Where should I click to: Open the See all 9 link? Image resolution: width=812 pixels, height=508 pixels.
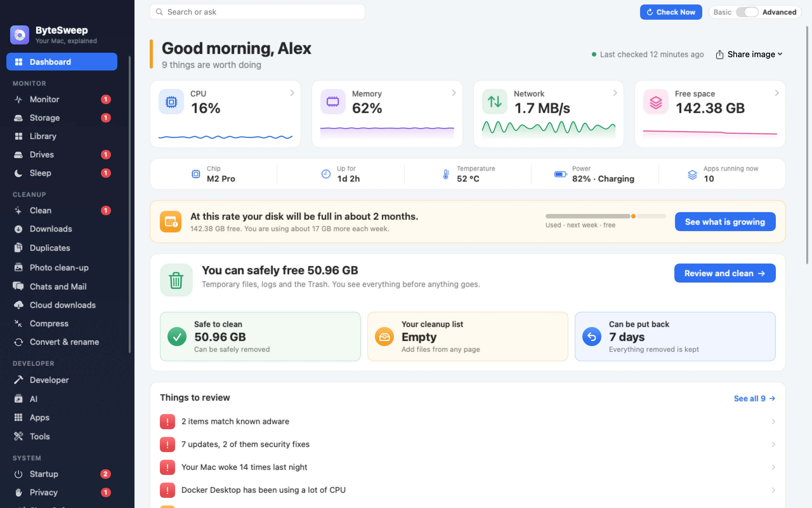click(754, 398)
